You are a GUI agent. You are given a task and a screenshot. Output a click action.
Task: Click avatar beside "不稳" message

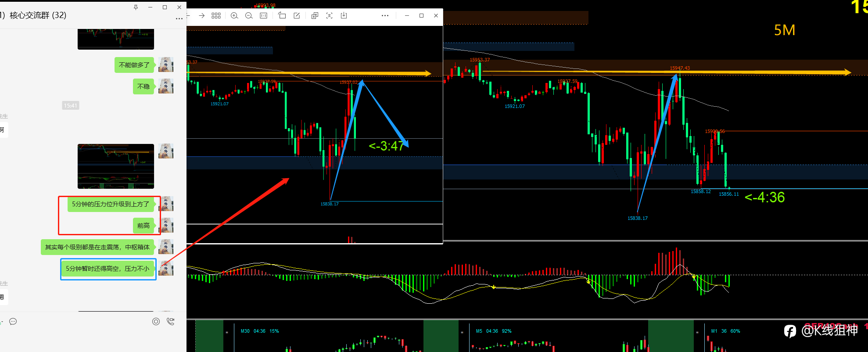[x=166, y=86]
